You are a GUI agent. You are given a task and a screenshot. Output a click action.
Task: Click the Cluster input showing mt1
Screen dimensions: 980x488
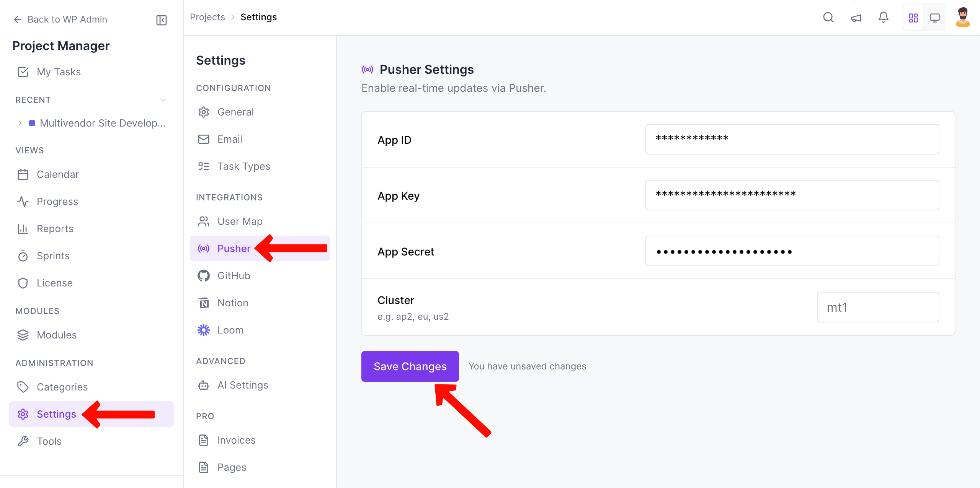pos(877,307)
